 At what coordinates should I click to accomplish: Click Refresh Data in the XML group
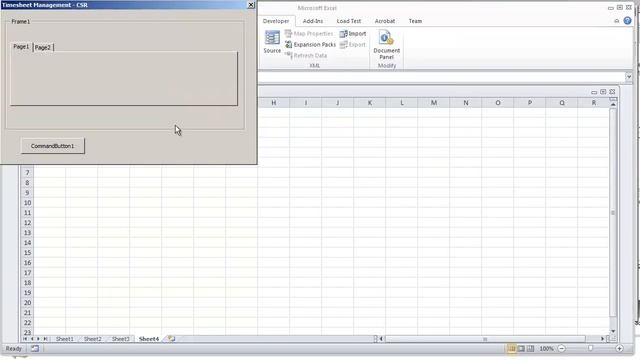pos(306,56)
